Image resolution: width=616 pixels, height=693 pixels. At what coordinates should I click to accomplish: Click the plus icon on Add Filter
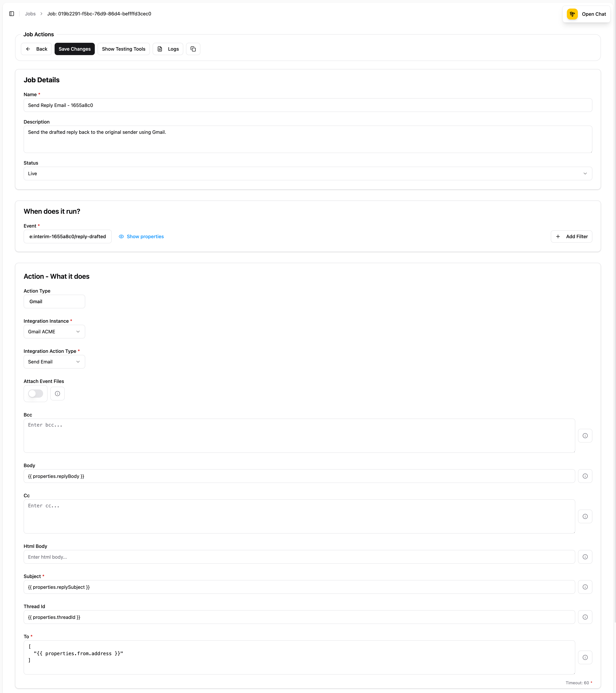(558, 236)
